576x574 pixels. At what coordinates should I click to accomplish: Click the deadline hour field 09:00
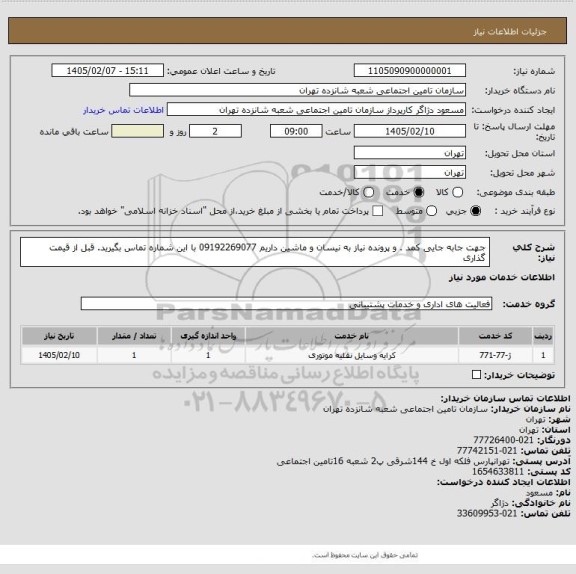click(296, 131)
